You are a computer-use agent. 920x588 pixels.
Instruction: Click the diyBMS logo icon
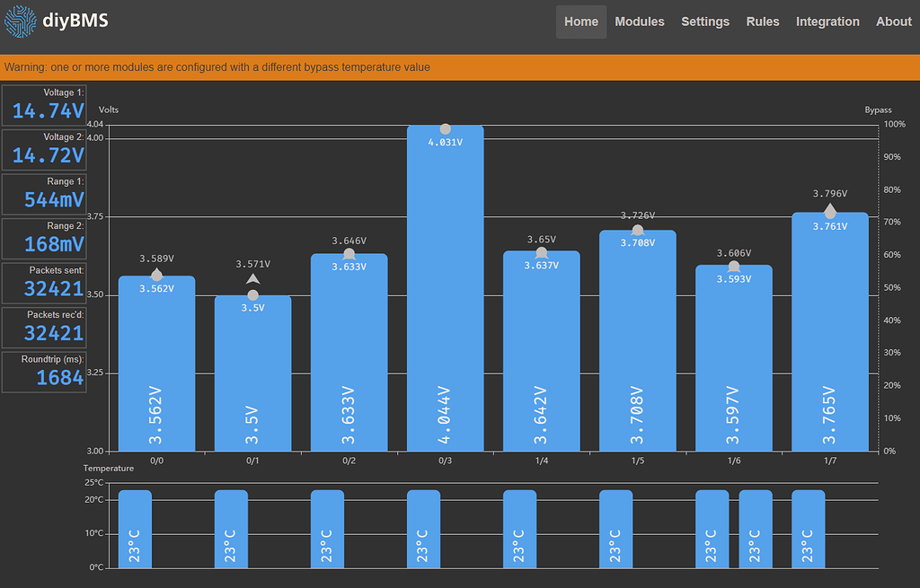[x=20, y=22]
